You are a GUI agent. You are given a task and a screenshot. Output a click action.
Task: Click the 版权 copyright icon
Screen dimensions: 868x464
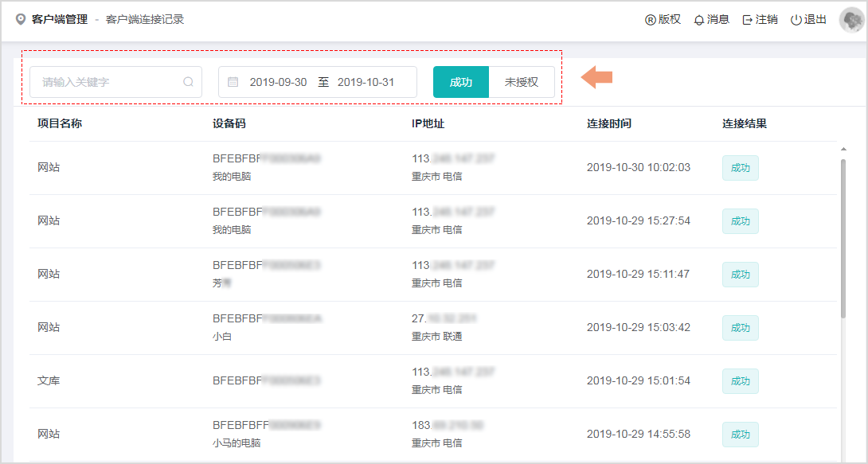tap(650, 20)
